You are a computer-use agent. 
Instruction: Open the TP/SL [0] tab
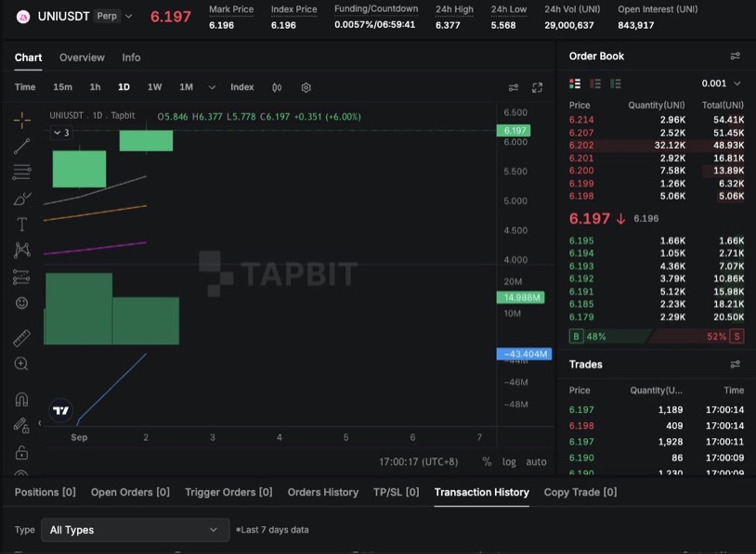(x=396, y=493)
